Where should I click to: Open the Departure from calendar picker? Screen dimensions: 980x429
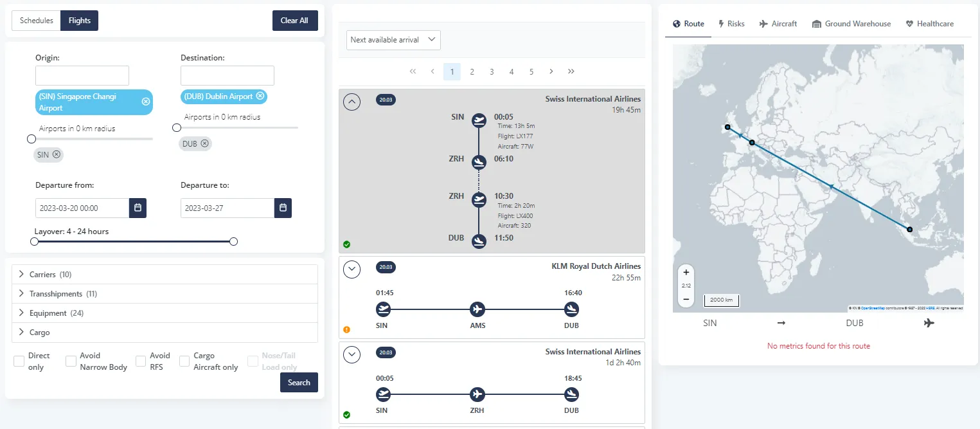tap(138, 208)
